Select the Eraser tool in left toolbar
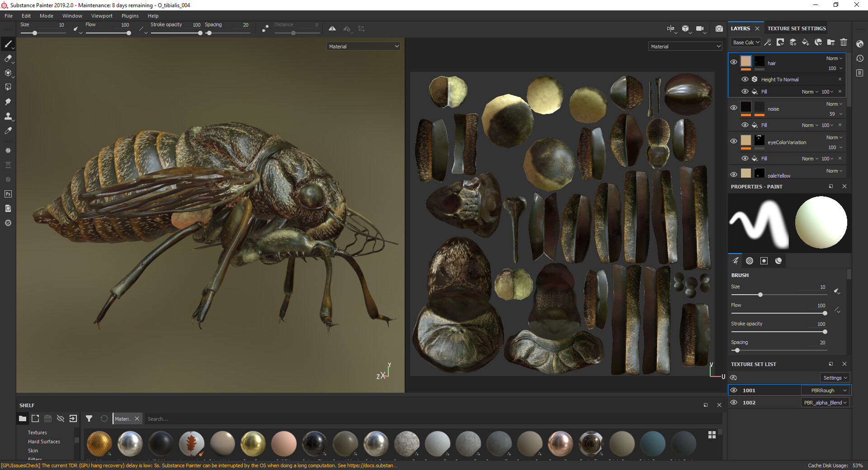Screen dimensions: 868x470 8,58
